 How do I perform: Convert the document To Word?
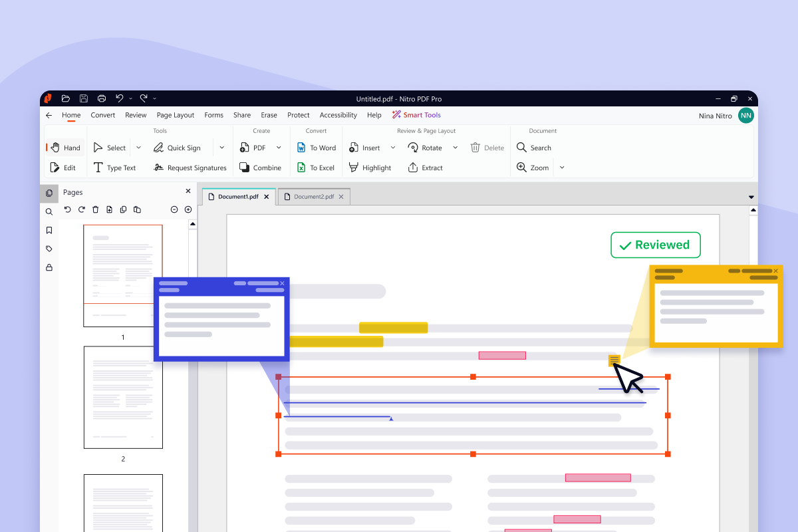317,148
